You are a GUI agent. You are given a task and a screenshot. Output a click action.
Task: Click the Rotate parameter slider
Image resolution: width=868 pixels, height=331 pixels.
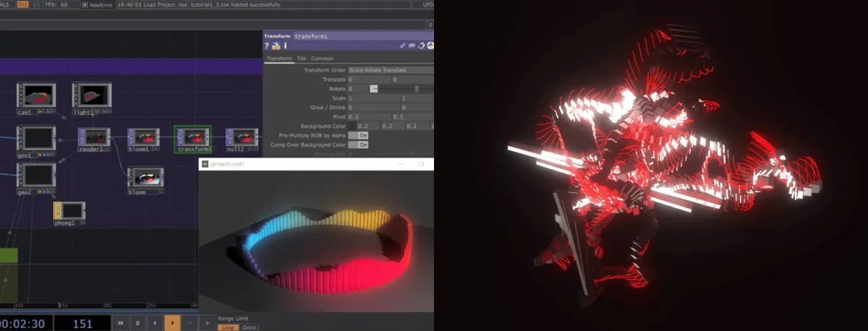click(401, 88)
